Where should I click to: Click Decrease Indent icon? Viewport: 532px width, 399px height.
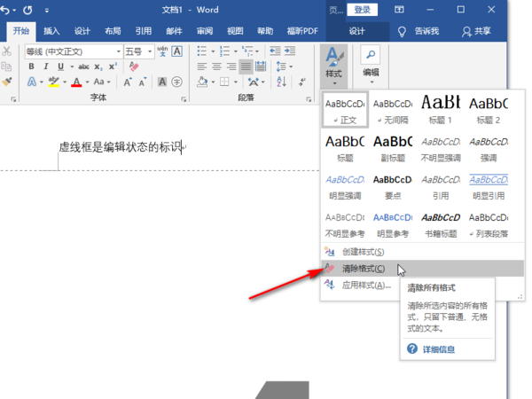(275, 51)
